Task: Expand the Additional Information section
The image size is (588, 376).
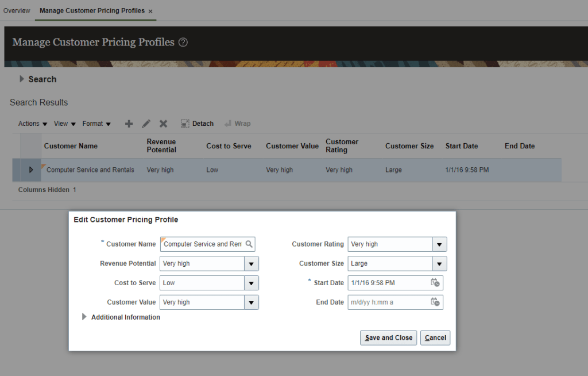Action: [x=85, y=317]
